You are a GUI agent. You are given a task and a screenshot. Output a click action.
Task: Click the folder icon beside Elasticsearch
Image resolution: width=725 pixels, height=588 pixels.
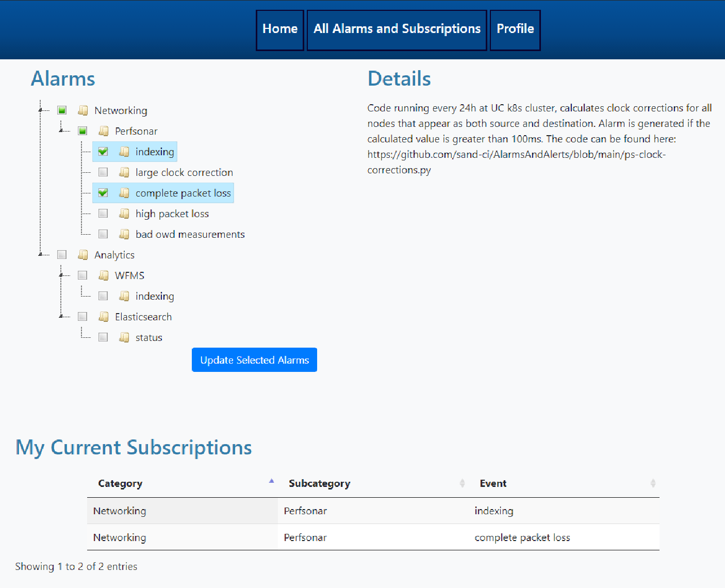tap(103, 317)
